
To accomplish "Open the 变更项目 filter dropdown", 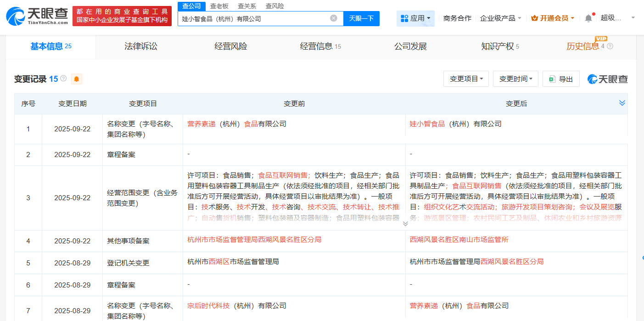I will [466, 79].
